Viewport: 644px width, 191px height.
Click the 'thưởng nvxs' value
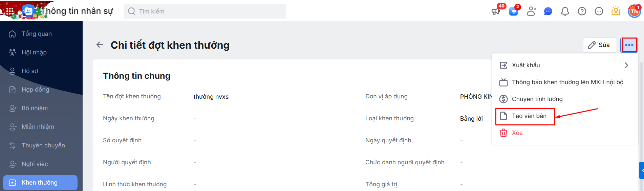click(x=211, y=97)
